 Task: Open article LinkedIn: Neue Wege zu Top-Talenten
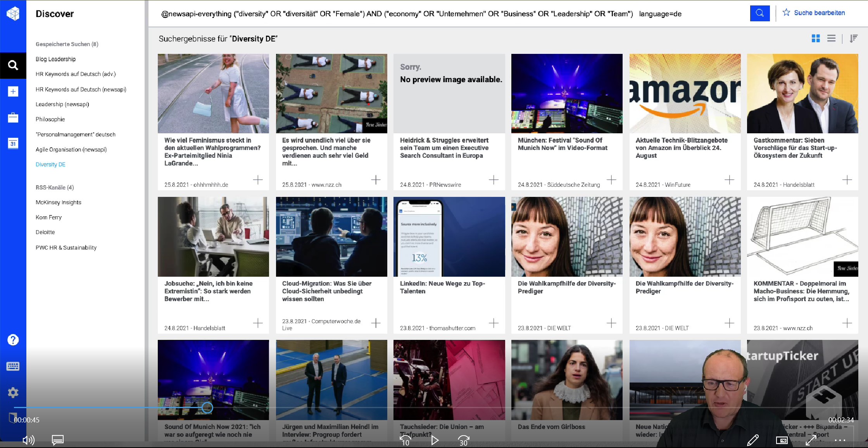(442, 287)
